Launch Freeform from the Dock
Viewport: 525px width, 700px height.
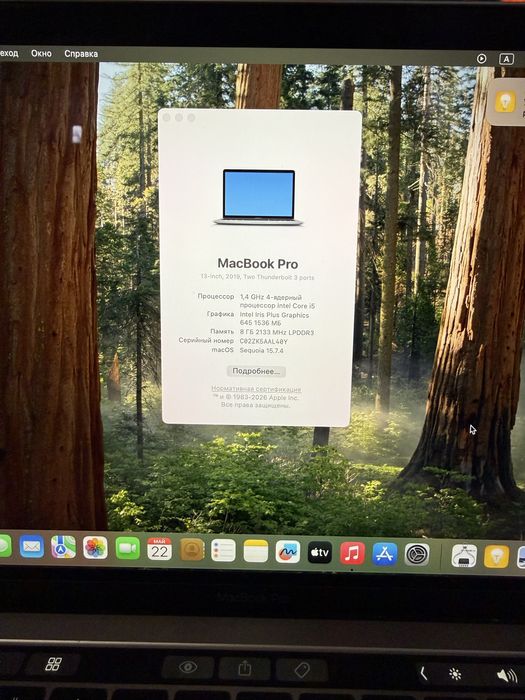coord(288,552)
